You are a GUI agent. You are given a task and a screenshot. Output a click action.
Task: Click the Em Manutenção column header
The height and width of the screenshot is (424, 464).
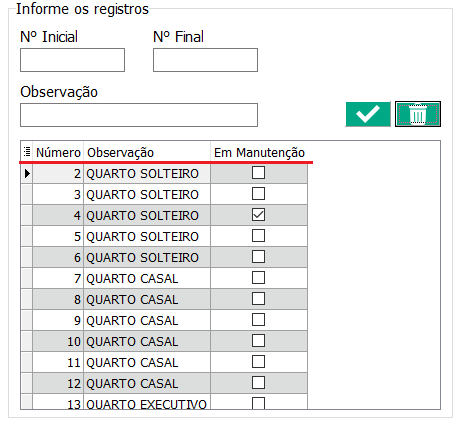coord(259,152)
